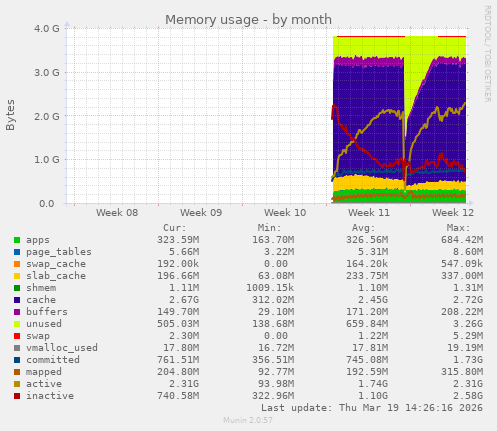Click the page_tables legend color swatch
The width and height of the screenshot is (497, 431).
17,252
